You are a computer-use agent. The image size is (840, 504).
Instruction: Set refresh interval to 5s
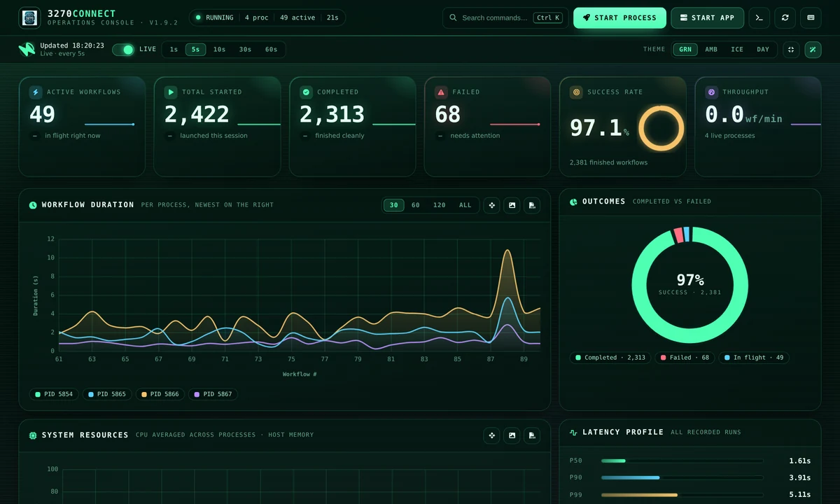tap(196, 50)
